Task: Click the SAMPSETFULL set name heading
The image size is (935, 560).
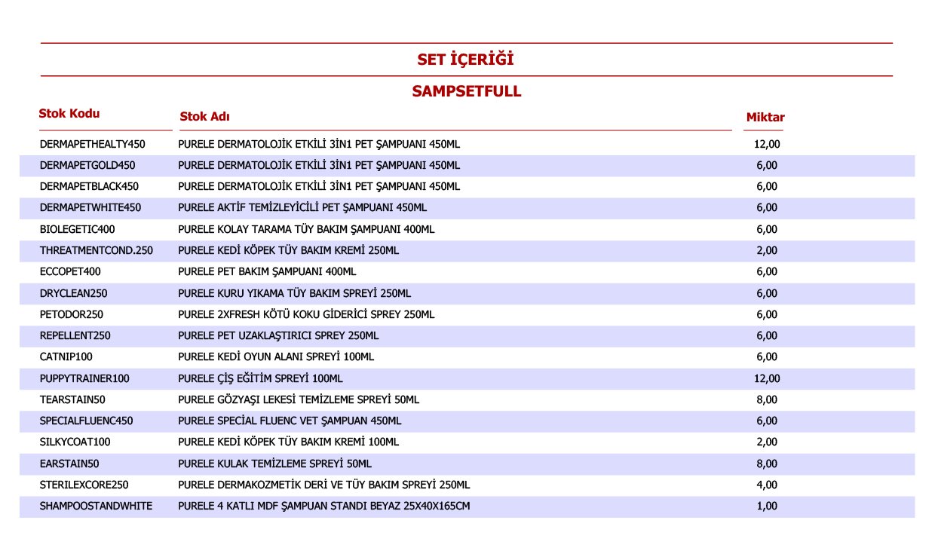Action: point(466,92)
